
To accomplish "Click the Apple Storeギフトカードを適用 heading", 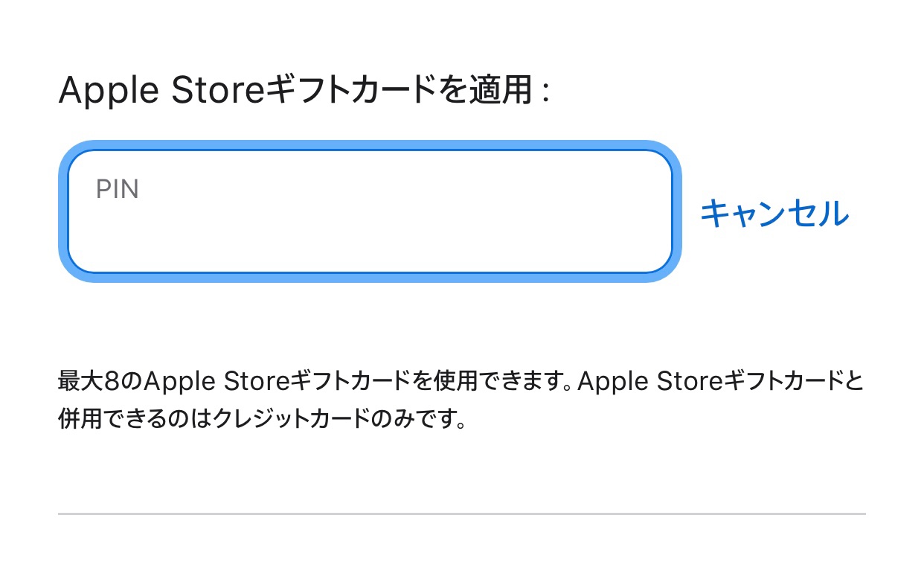I will coord(304,92).
